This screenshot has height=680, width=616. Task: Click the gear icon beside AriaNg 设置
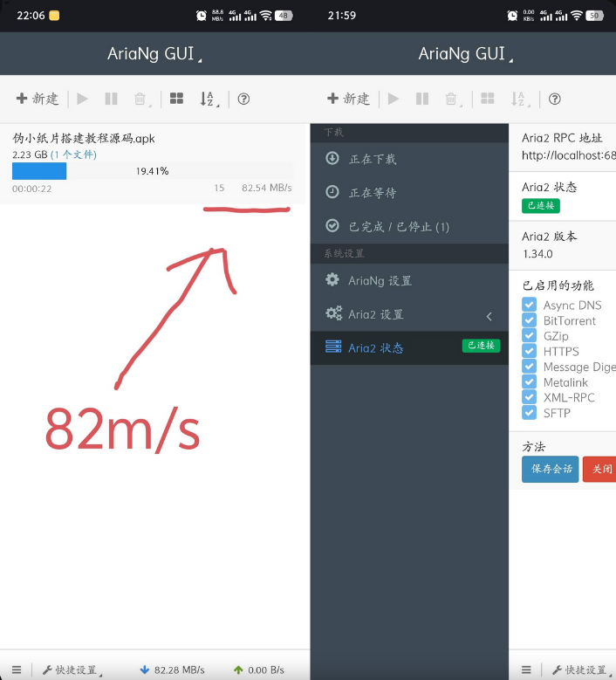332,279
